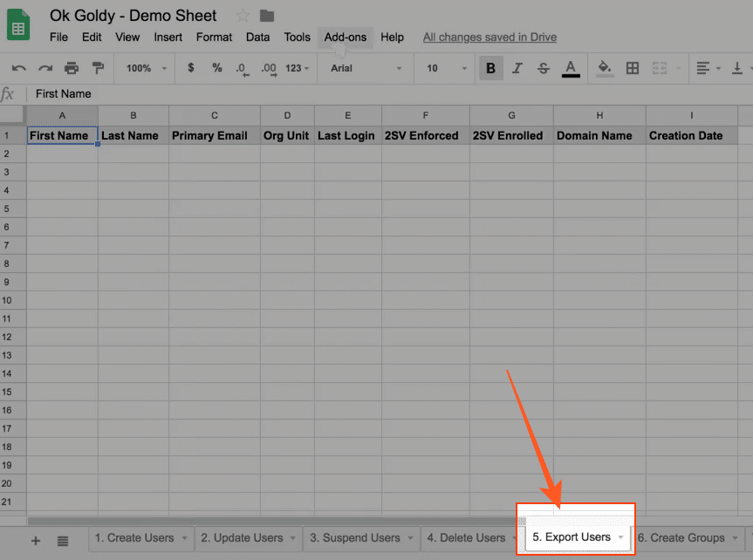Screen dimensions: 753x560
Task: Click the Domain Name header cell
Action: click(599, 135)
